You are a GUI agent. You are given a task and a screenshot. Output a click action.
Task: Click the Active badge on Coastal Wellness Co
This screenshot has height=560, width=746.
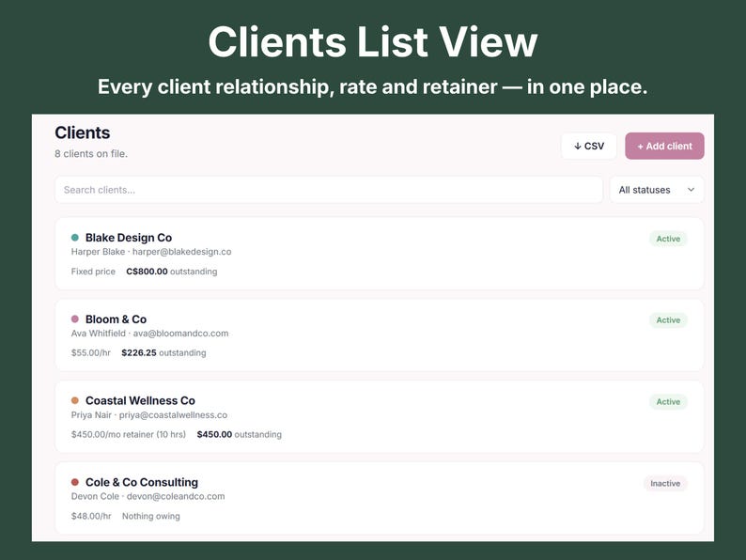click(668, 401)
